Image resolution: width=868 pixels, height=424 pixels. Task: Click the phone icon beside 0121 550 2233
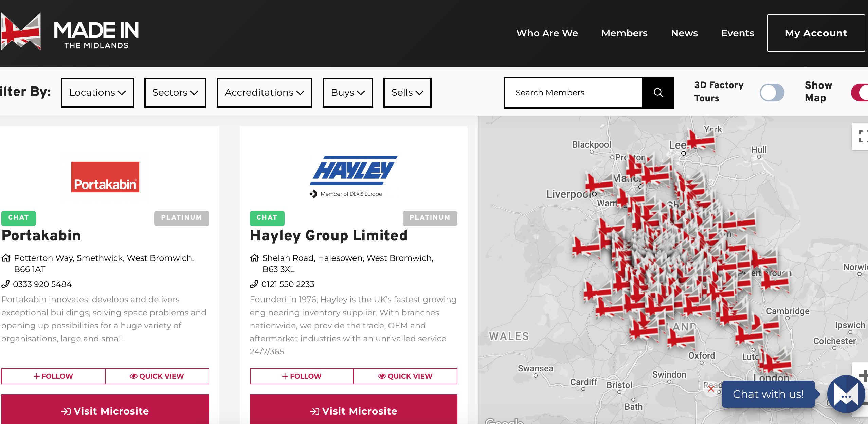(254, 284)
